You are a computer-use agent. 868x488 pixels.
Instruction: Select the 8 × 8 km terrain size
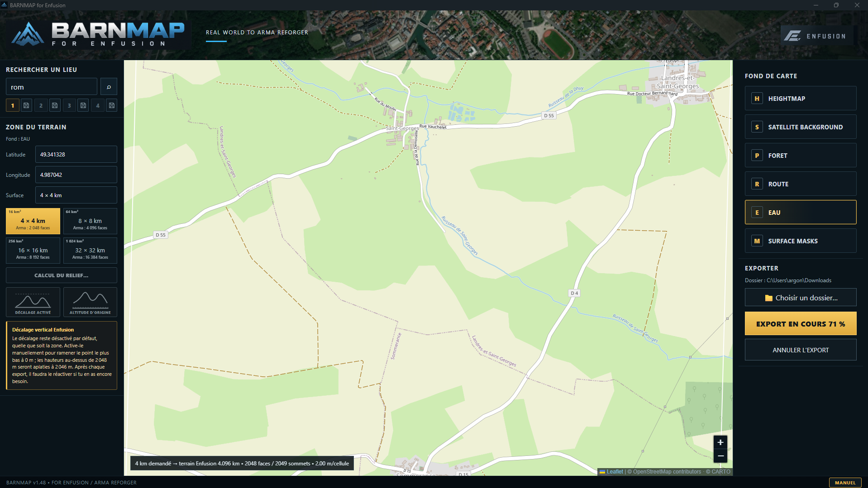(90, 221)
